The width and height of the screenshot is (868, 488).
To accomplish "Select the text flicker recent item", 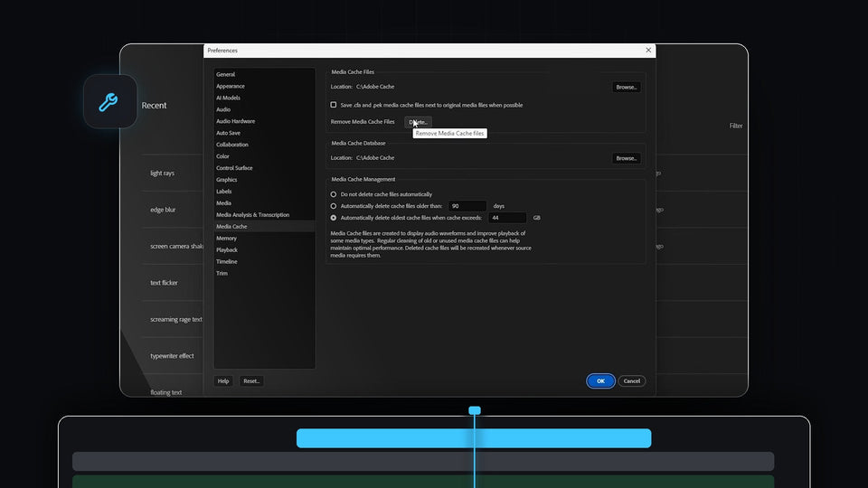I will pos(164,283).
